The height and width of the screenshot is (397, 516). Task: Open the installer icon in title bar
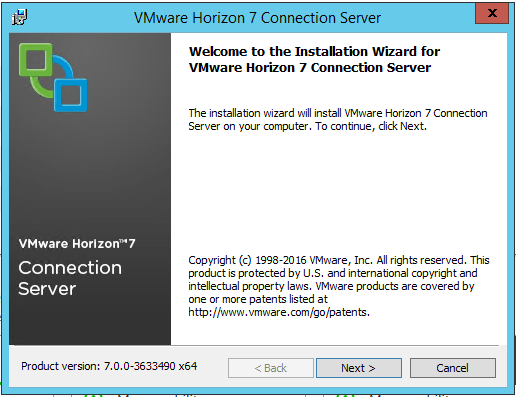[x=19, y=17]
